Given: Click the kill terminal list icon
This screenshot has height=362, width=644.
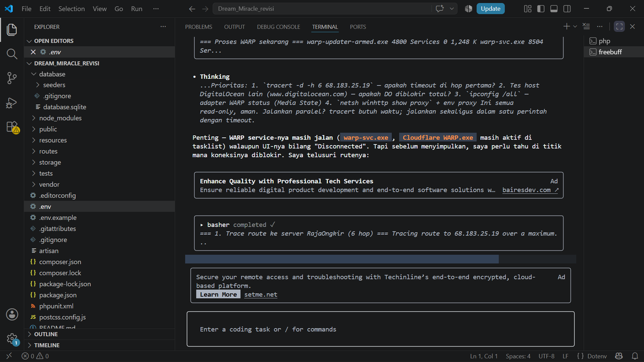Looking at the screenshot, I should (586, 26).
